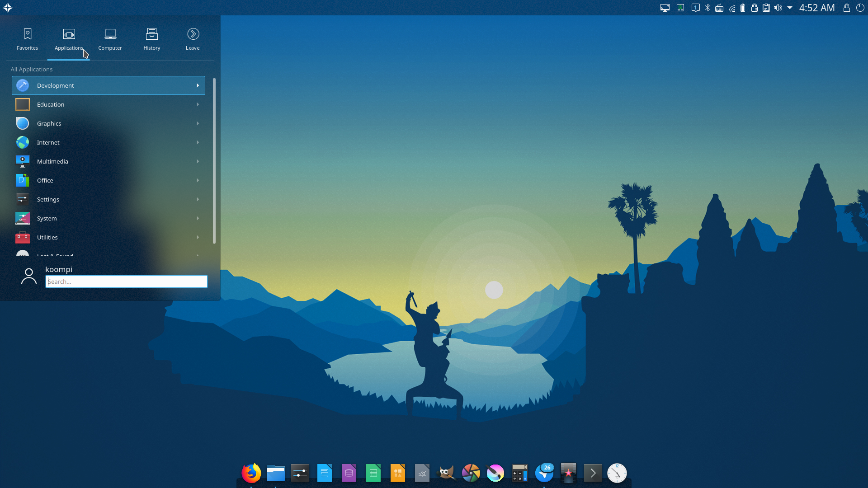Open digiKam colorful aperture icon

pyautogui.click(x=471, y=473)
